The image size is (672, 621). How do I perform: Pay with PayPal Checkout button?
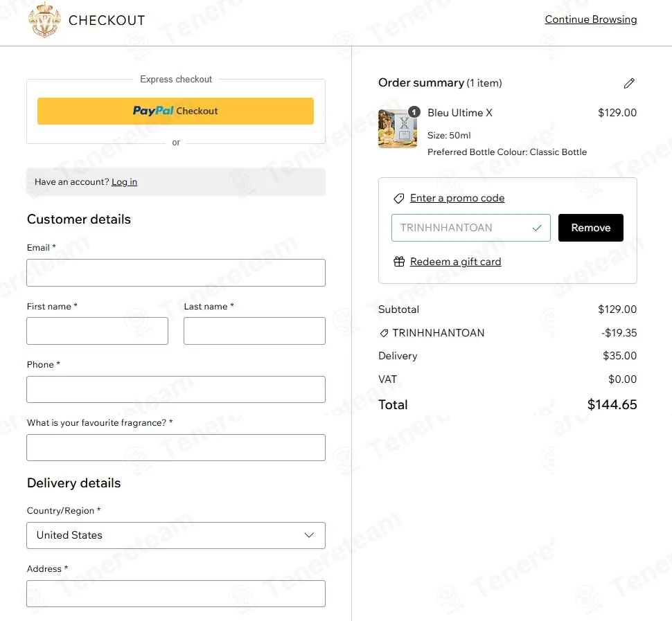tap(175, 111)
